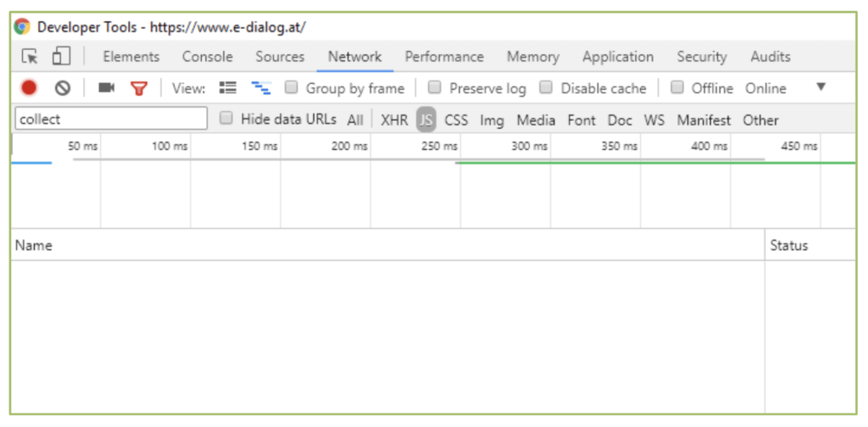
Task: Enable the Group by frame checkbox
Action: pos(292,88)
